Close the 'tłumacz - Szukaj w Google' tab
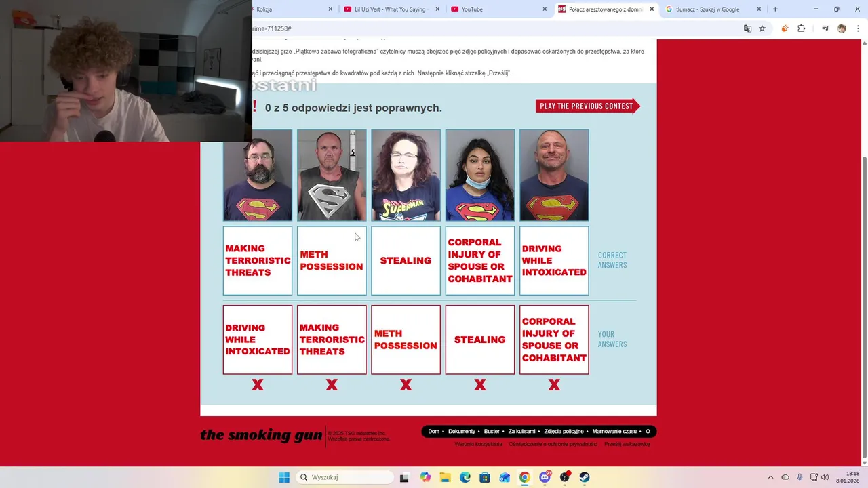 coord(759,9)
